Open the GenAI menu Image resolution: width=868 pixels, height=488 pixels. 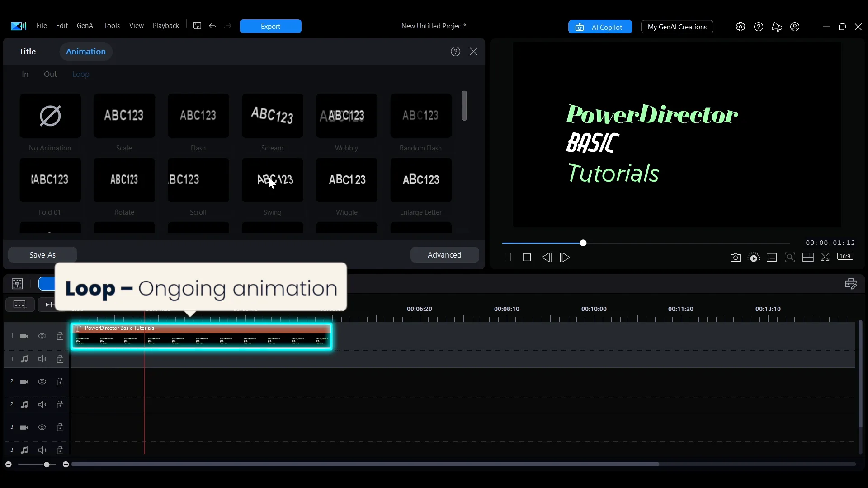click(85, 26)
